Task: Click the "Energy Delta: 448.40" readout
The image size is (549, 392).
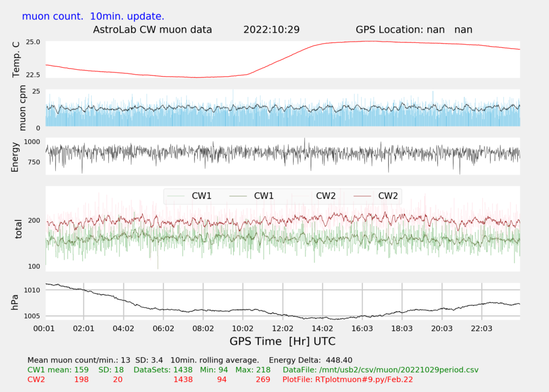Action: point(310,360)
